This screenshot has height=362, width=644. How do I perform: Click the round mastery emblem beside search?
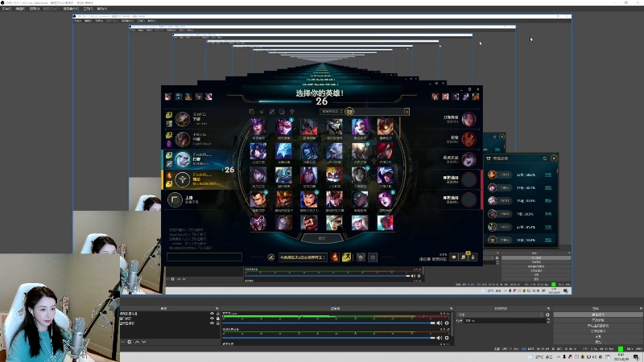349,112
